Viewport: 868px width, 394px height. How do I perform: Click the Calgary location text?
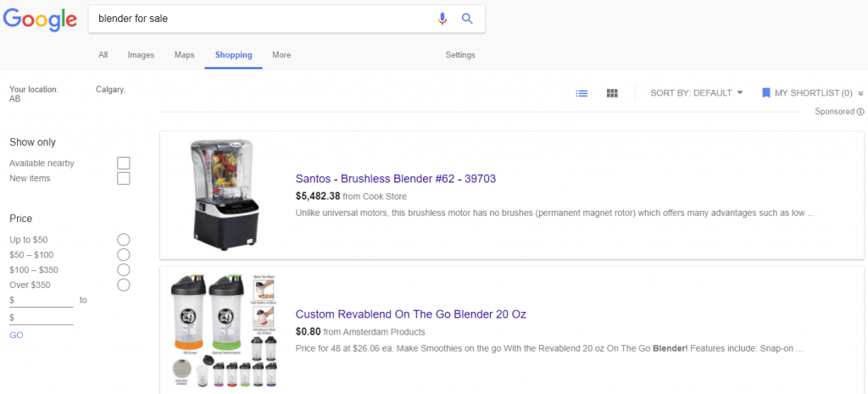click(111, 90)
